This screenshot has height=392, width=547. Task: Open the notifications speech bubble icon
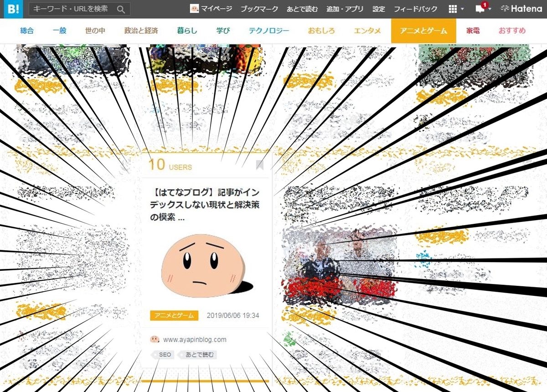(x=480, y=9)
